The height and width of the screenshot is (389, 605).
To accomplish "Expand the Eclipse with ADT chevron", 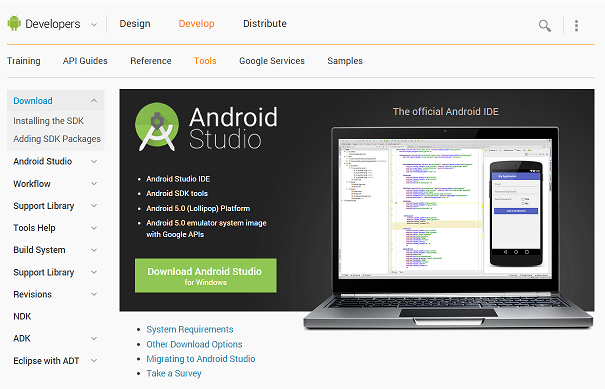I will point(94,361).
